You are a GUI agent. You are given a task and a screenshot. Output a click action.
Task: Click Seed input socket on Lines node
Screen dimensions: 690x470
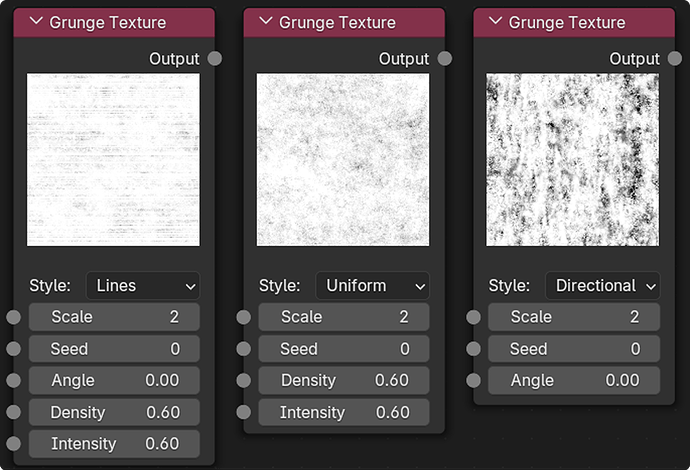tap(14, 349)
